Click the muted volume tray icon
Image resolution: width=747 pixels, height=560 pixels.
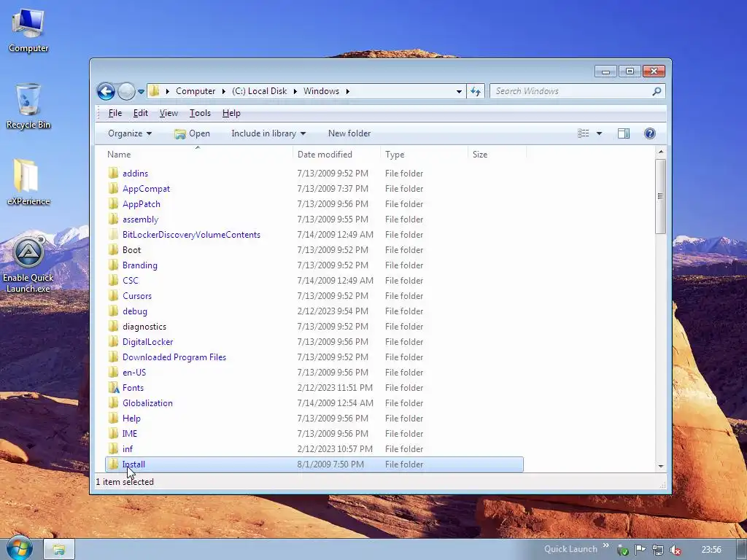pos(675,550)
